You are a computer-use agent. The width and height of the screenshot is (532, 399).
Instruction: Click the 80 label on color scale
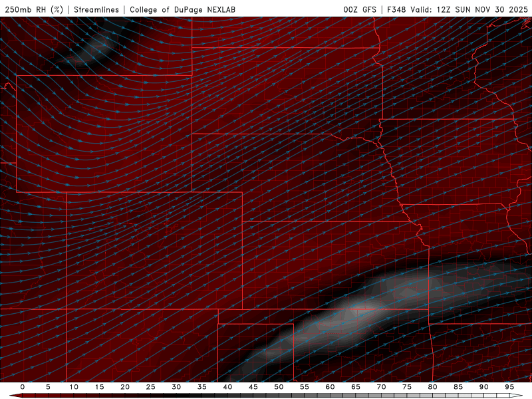click(x=432, y=387)
